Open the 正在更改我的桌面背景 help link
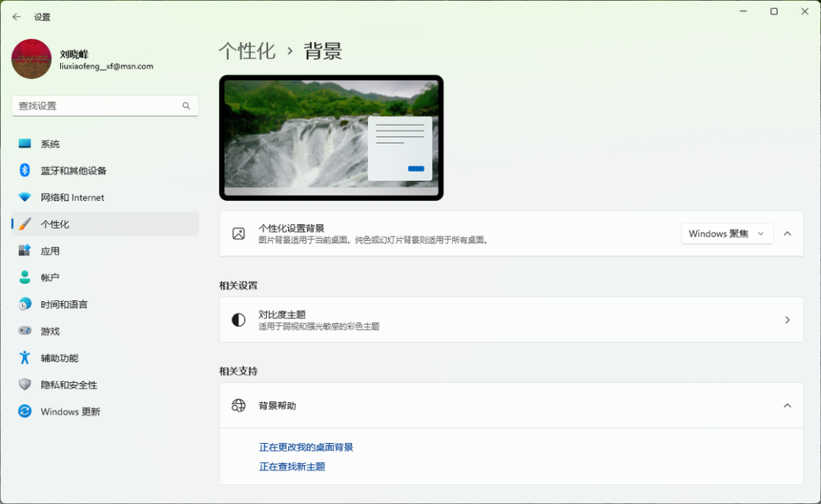Viewport: 821px width, 504px height. pyautogui.click(x=306, y=447)
